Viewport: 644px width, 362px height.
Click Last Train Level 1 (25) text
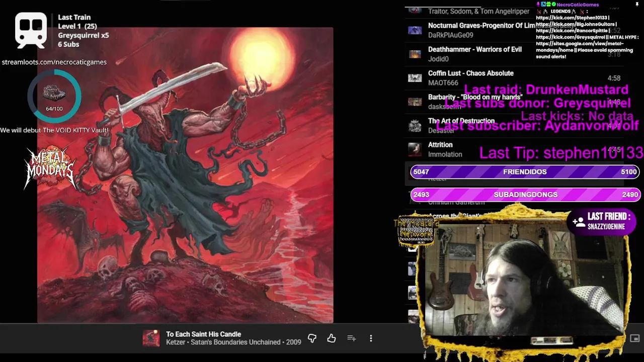click(77, 22)
